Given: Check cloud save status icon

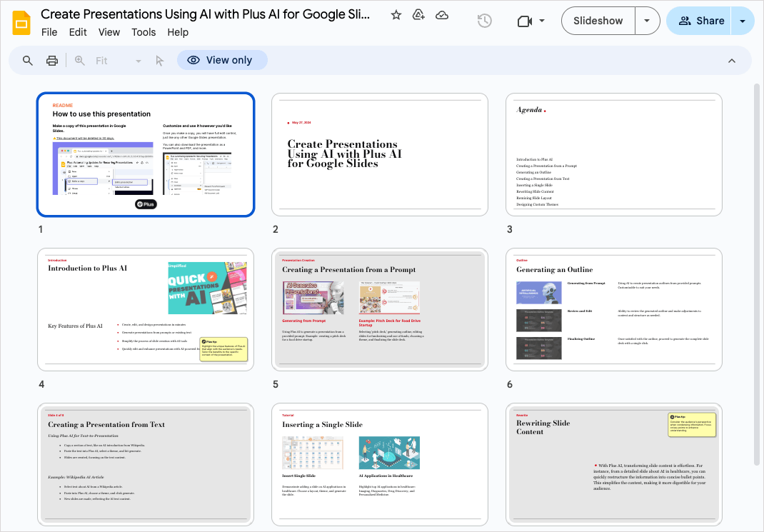Looking at the screenshot, I should pyautogui.click(x=442, y=15).
